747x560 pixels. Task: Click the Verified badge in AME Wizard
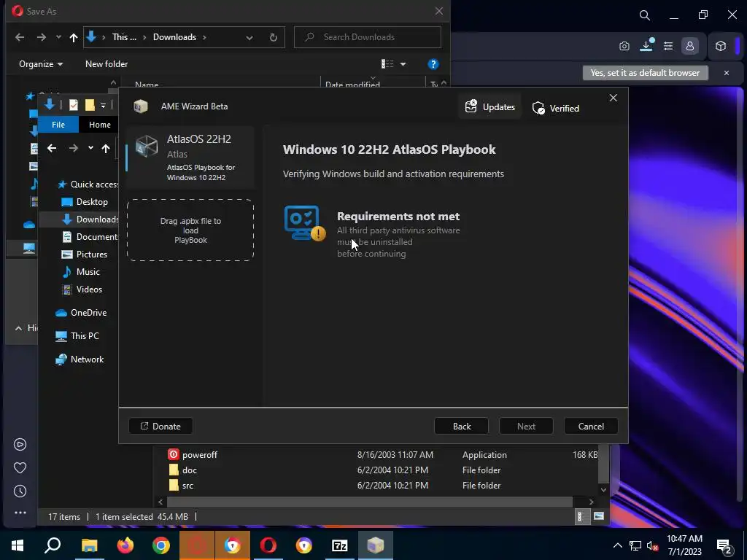tap(555, 108)
